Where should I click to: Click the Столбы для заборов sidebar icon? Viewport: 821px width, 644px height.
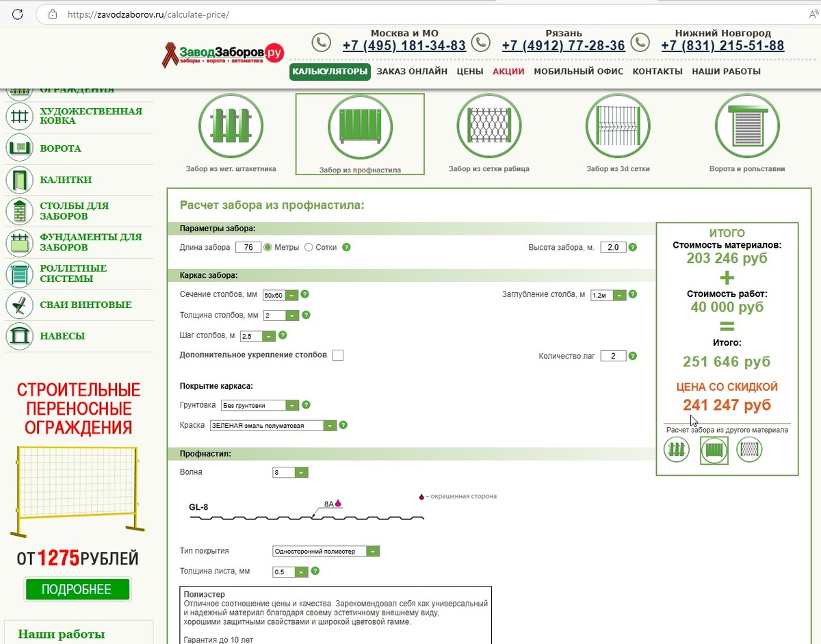pos(20,211)
